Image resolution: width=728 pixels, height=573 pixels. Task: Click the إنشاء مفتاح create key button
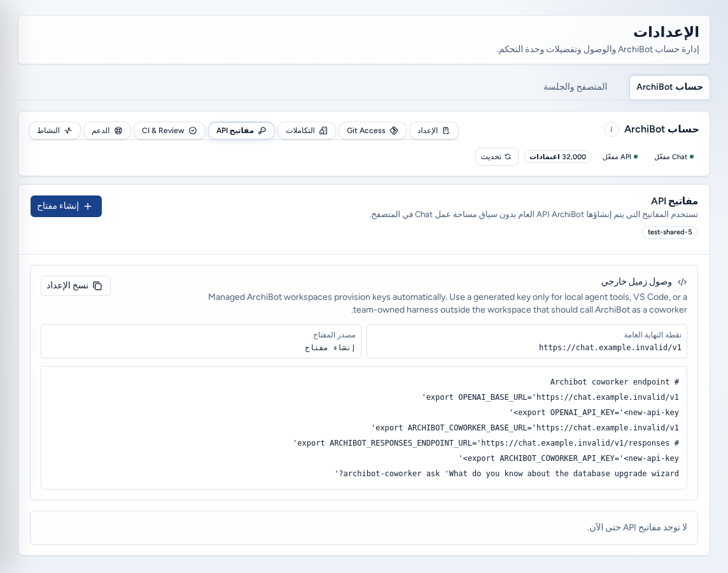(66, 206)
